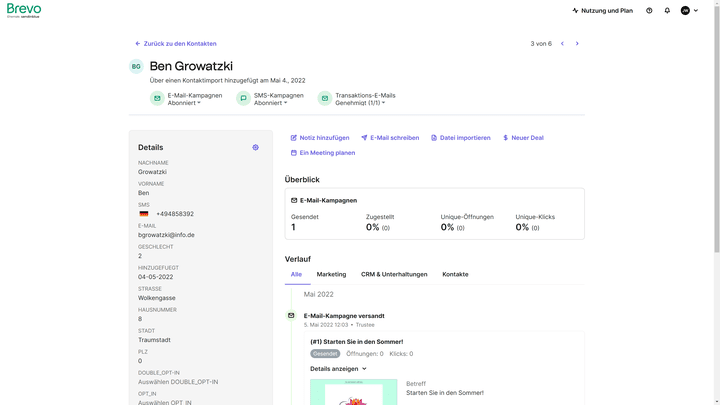
Task: Click Ein Meeting planen
Action: [323, 153]
